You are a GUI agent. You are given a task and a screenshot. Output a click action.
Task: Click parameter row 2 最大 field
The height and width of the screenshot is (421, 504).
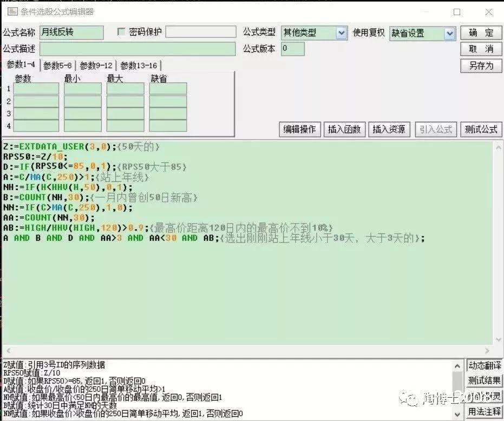[126, 101]
